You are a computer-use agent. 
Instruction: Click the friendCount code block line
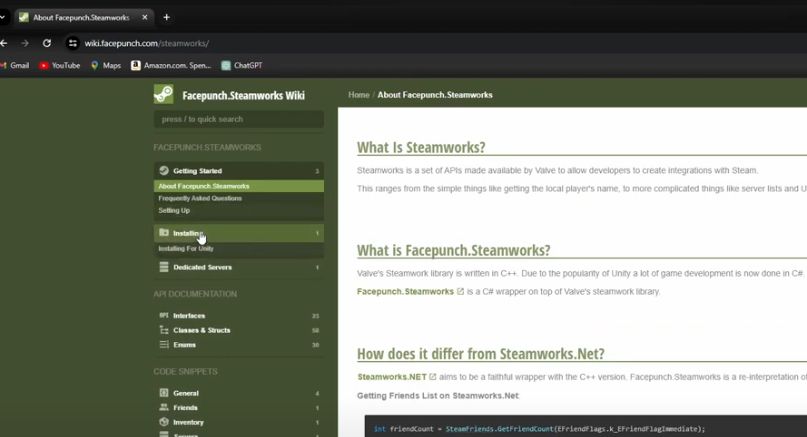539,429
